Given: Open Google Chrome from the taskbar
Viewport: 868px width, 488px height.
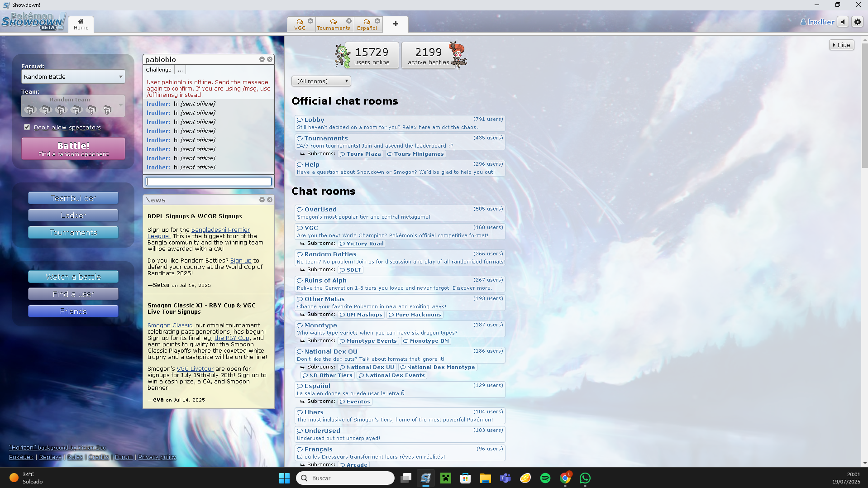Looking at the screenshot, I should [565, 478].
